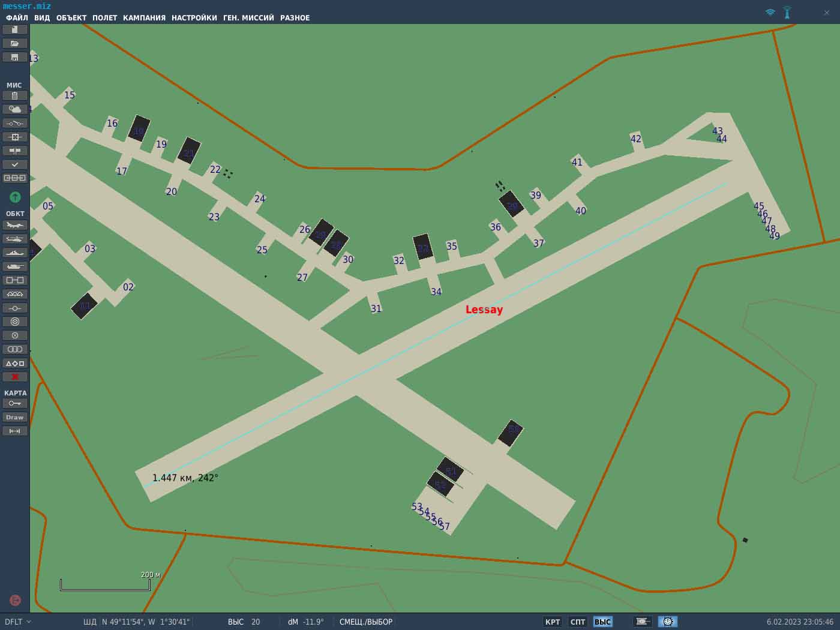This screenshot has width=840, height=630.
Task: Activate the ruler distance measurement tool
Action: click(15, 431)
